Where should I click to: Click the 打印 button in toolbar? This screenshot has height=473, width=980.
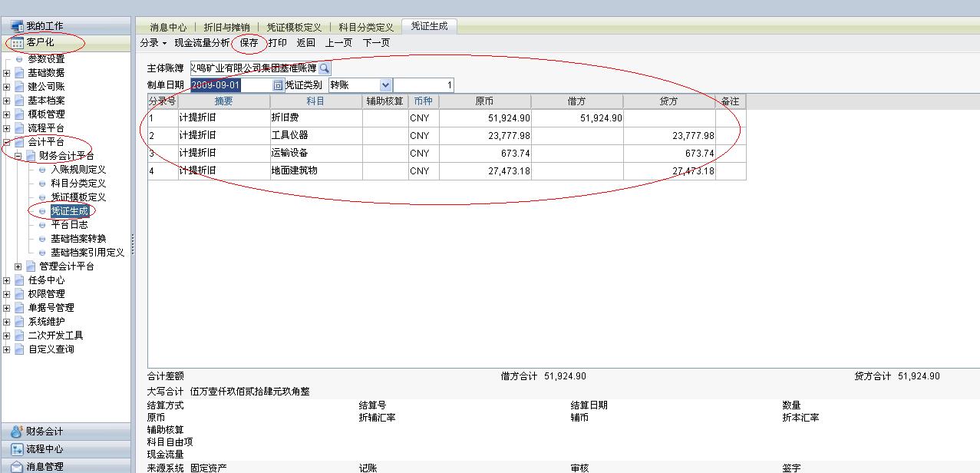[278, 43]
